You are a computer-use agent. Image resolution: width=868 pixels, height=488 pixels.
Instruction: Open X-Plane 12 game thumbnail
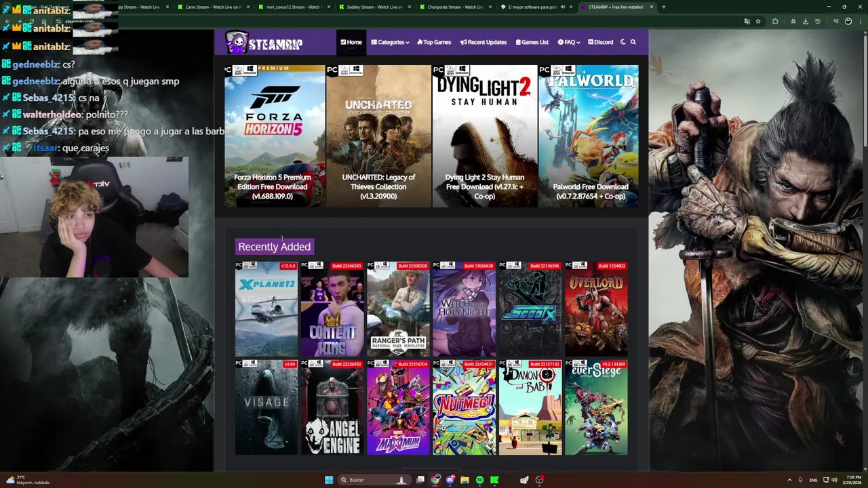266,309
